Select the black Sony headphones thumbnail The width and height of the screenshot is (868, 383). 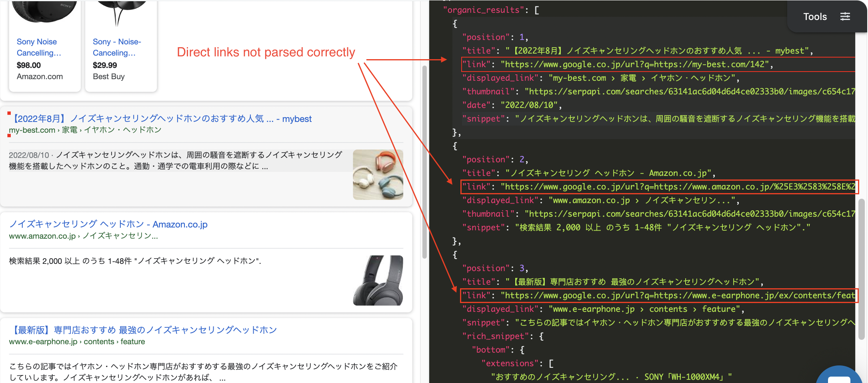[378, 281]
